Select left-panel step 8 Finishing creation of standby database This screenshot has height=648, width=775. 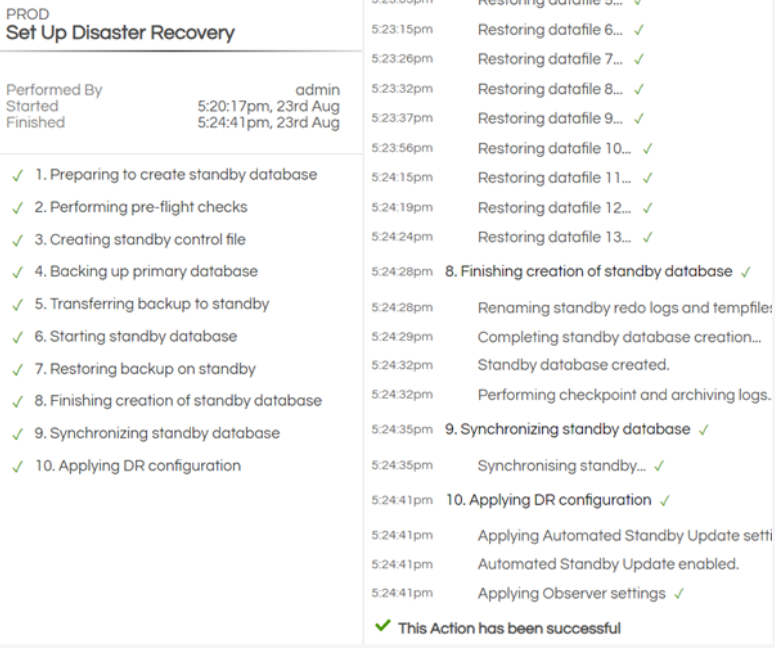[x=178, y=401]
